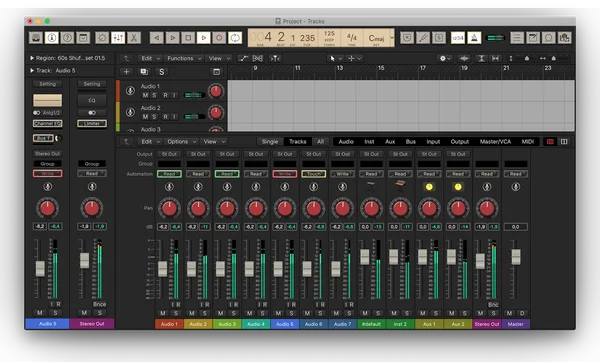Filter mixer by Master/VCA strips
The image size is (600, 362).
pos(495,142)
